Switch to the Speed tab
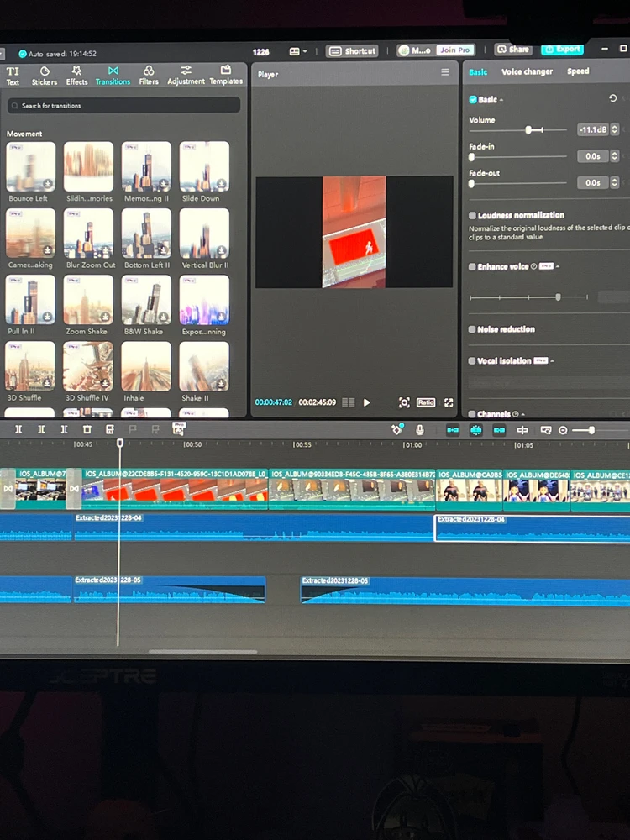 click(x=578, y=72)
